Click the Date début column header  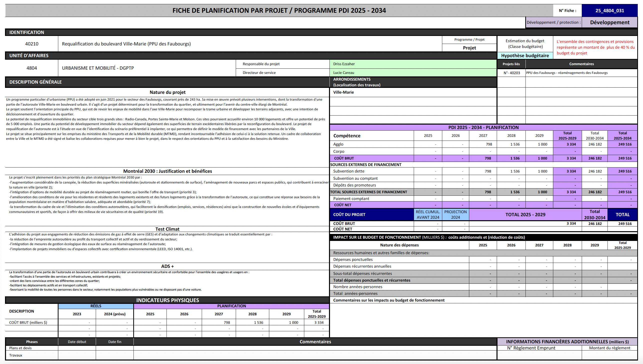click(77, 342)
